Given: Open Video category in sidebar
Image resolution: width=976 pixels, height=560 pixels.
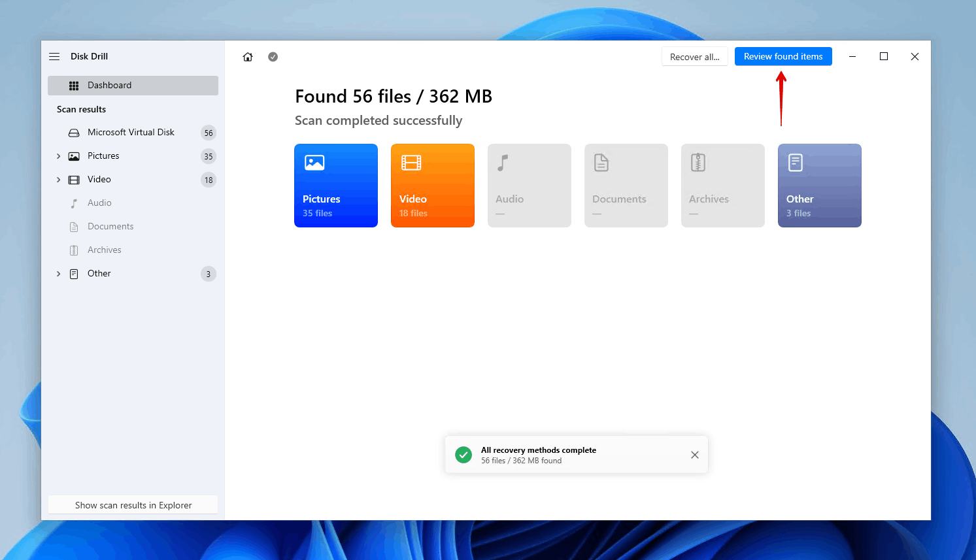Looking at the screenshot, I should [x=133, y=180].
